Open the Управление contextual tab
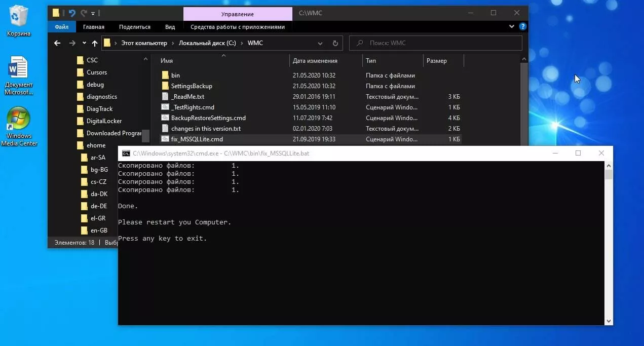Viewport: 644px width, 346px height. coord(238,14)
